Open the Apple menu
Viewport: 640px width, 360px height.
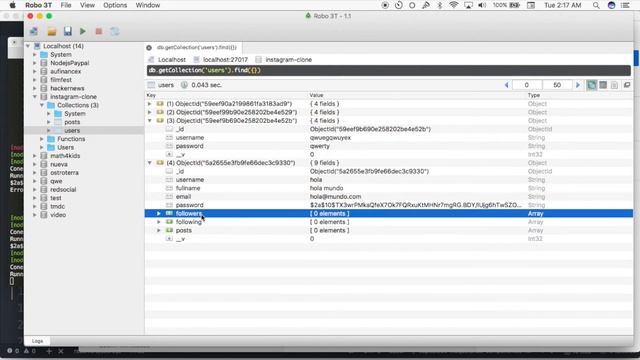tap(13, 5)
